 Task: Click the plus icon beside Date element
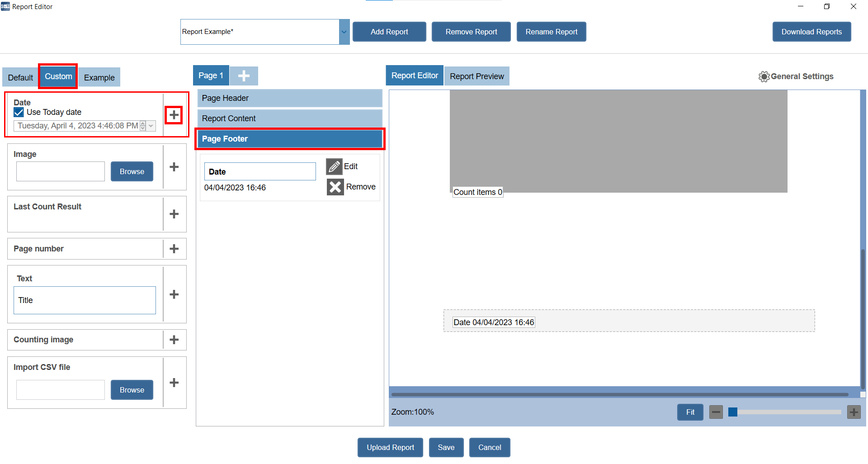[x=174, y=115]
